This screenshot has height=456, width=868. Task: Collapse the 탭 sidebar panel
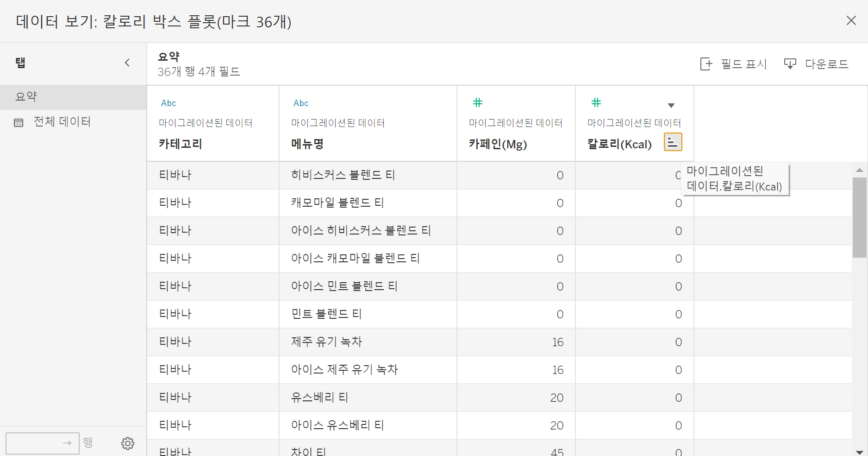127,63
